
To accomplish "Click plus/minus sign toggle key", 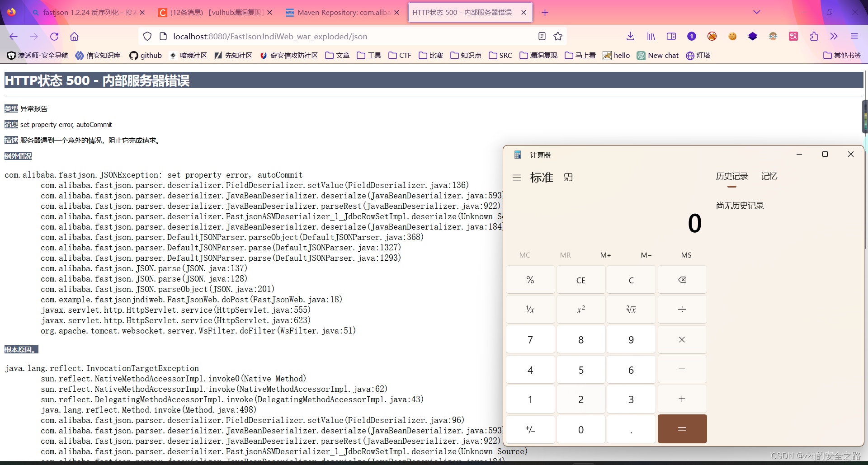I will coord(530,429).
